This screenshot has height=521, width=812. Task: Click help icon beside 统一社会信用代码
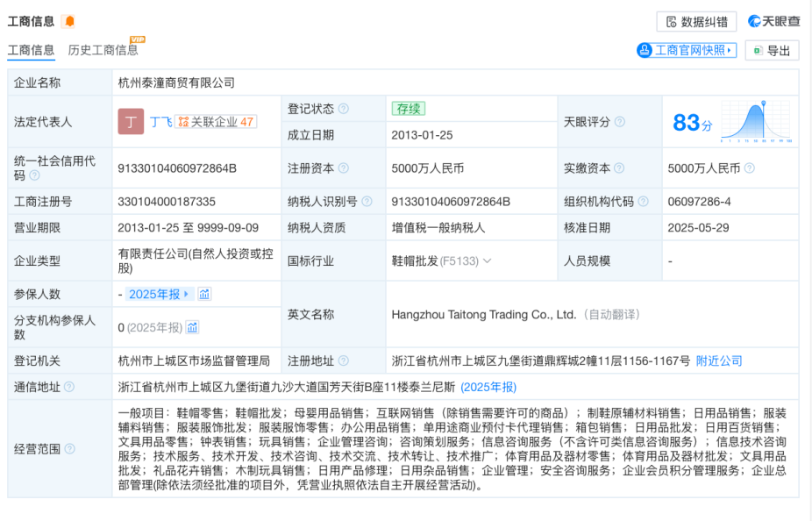(x=34, y=175)
